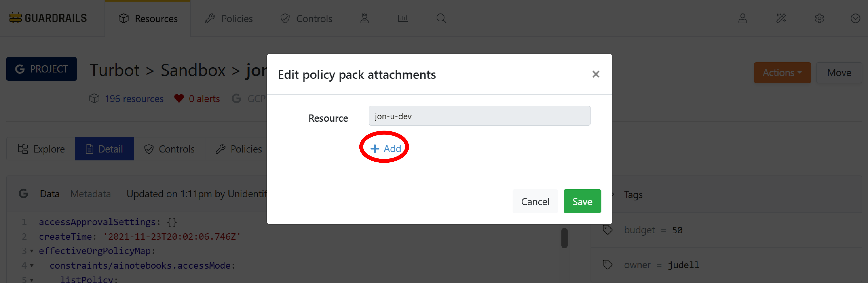This screenshot has height=288, width=868.
Task: Collapse the constraints/ainotebooks.accessMode fold arrow
Action: tap(32, 265)
